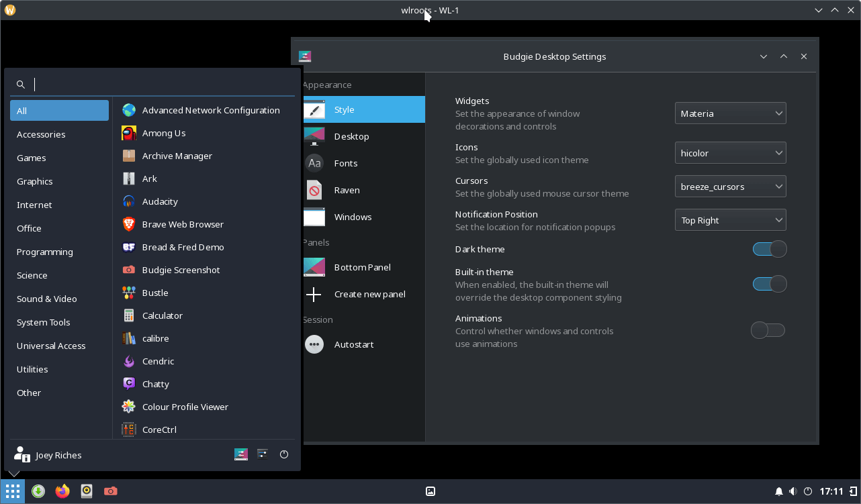Go to the Windows settings page
This screenshot has width=861, height=504.
(364, 217)
